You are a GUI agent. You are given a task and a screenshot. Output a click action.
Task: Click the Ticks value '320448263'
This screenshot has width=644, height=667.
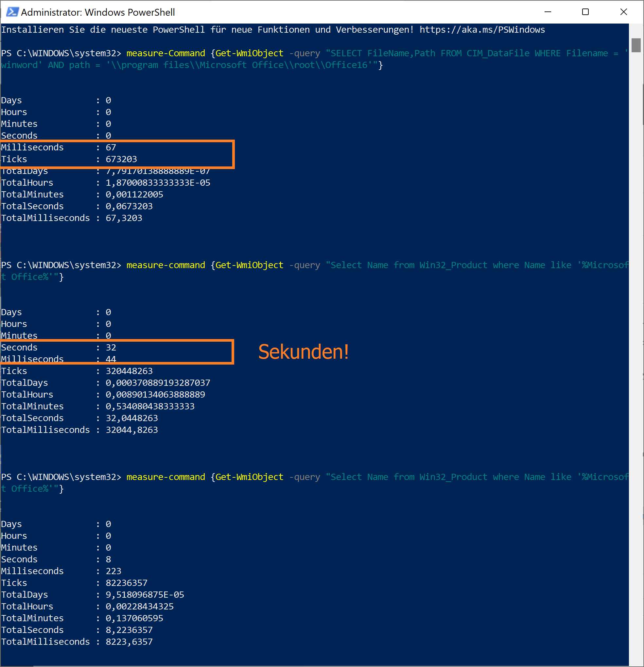[x=129, y=371]
